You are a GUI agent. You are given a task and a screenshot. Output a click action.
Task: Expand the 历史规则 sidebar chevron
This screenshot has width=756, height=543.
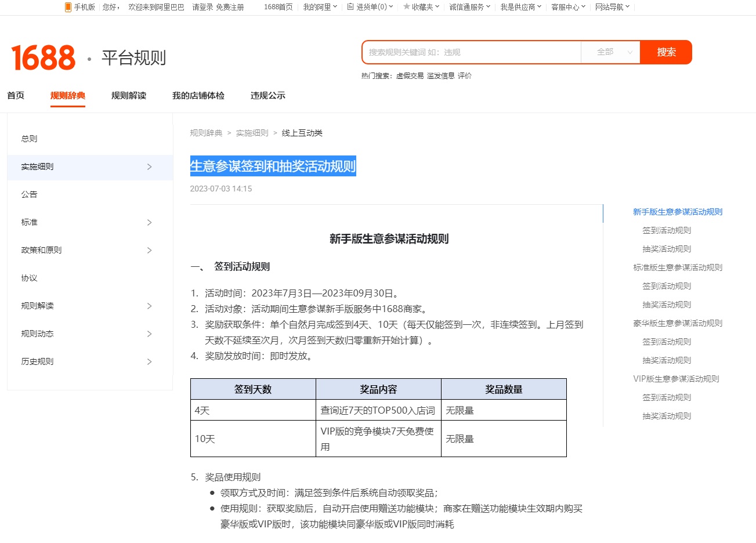(x=149, y=362)
